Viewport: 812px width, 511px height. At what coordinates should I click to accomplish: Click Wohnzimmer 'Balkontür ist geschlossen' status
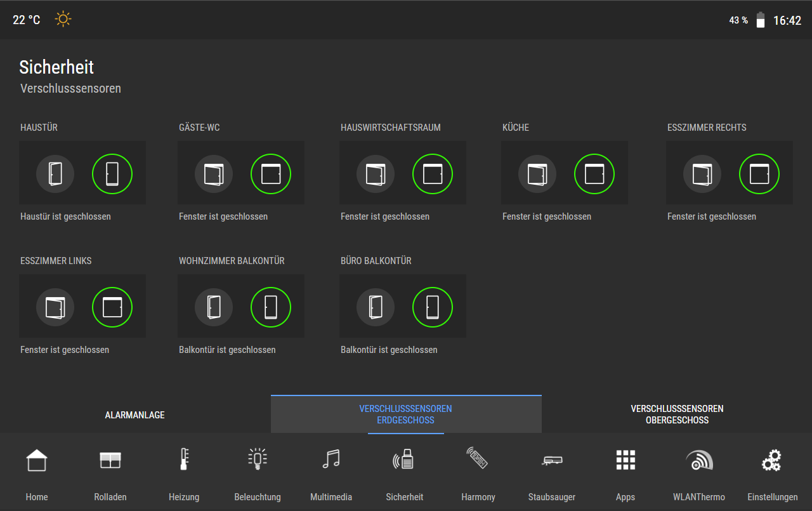pos(227,350)
